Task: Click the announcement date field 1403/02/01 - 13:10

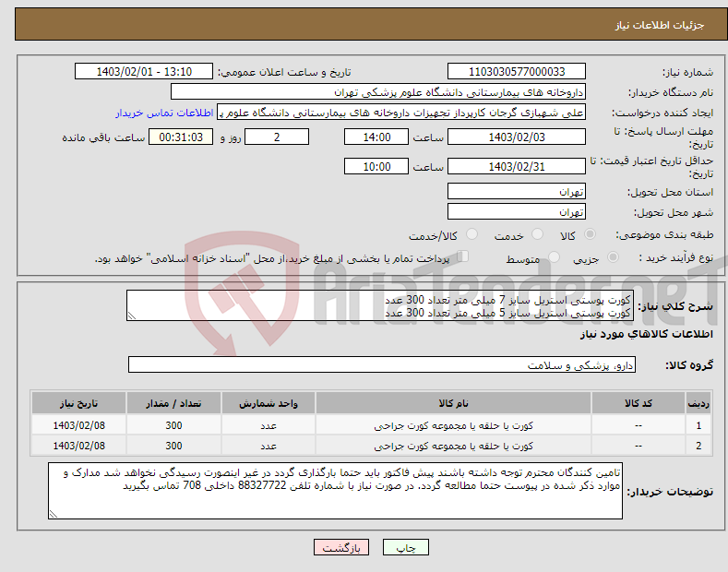Action: point(144,72)
